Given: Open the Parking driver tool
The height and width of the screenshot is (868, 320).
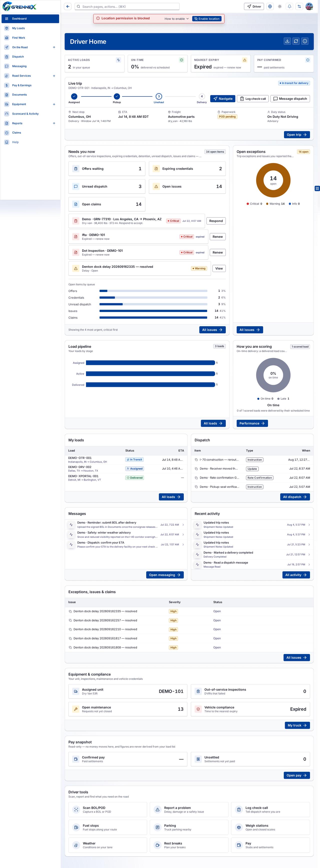Looking at the screenshot, I should 189,827.
